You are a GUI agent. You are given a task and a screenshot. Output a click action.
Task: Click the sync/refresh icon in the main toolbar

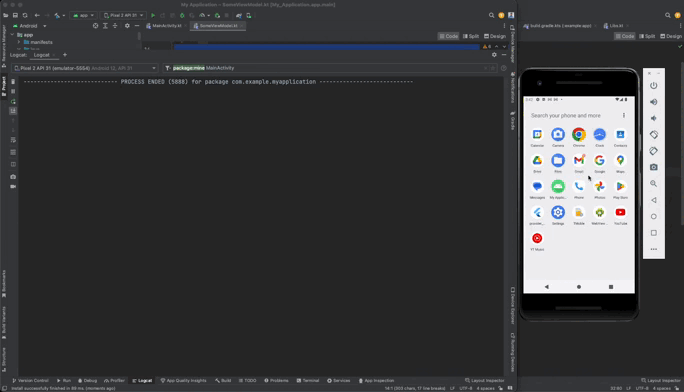pyautogui.click(x=25, y=15)
